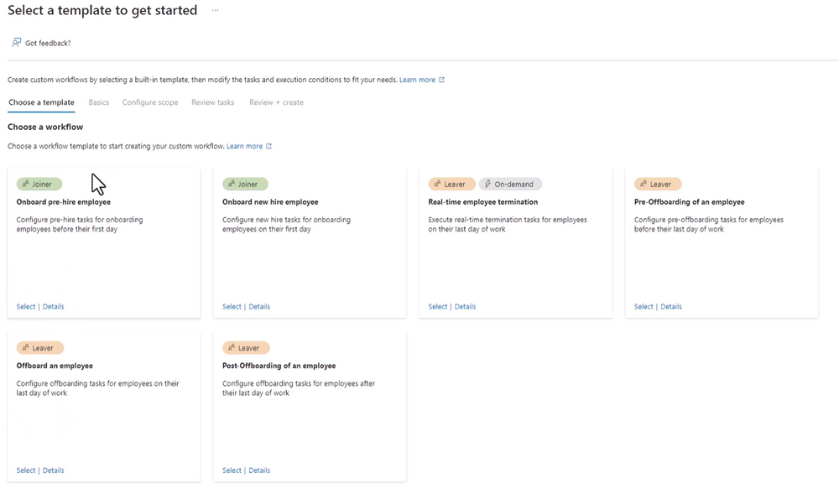The height and width of the screenshot is (504, 839).
Task: Select the Post-Offboarding of an employee template
Action: 232,470
